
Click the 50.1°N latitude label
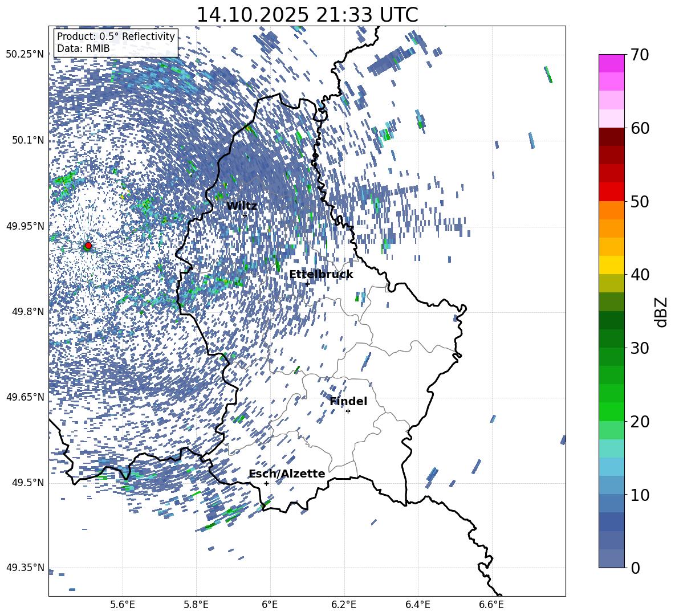pos(28,140)
